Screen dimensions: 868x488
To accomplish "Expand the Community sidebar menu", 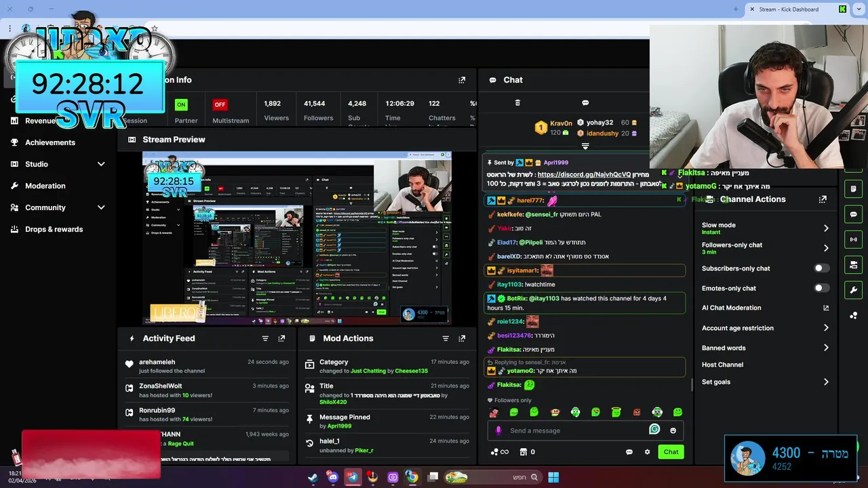I will click(101, 207).
